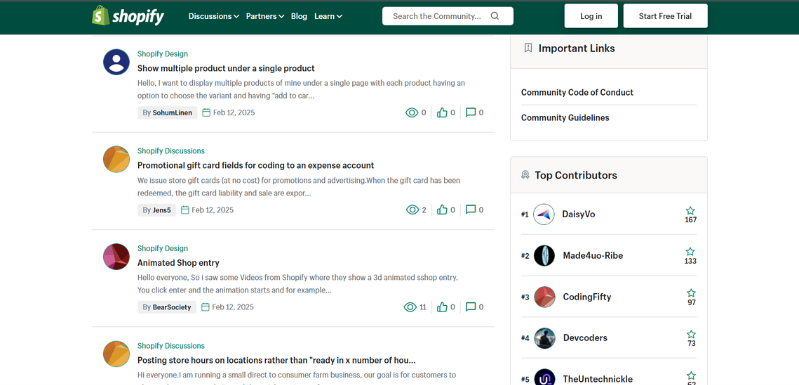Click DaisyVo's avatar
The width and height of the screenshot is (799, 385).
(544, 214)
